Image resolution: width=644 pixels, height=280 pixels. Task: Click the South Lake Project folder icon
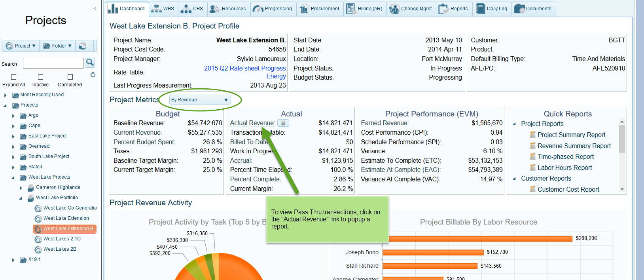click(x=23, y=157)
